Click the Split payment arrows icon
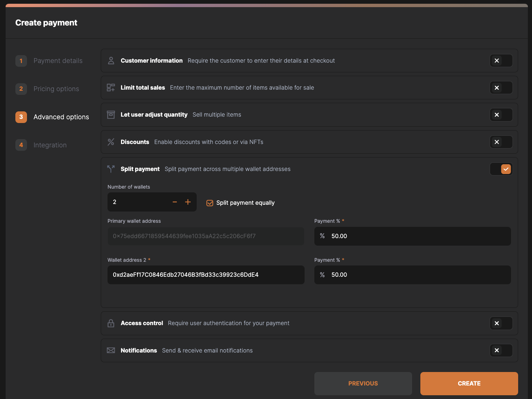This screenshot has width=532, height=399. pyautogui.click(x=111, y=169)
